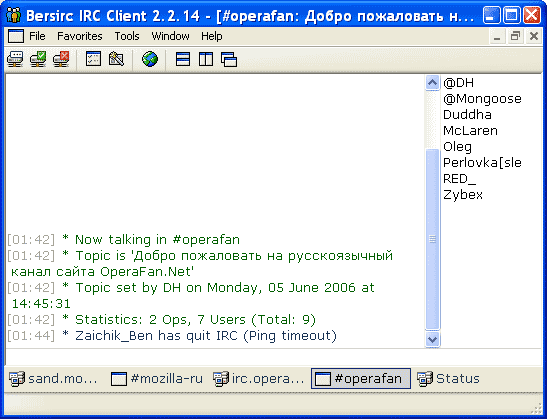
Task: Switch to the irc.opera... server tab
Action: [258, 379]
